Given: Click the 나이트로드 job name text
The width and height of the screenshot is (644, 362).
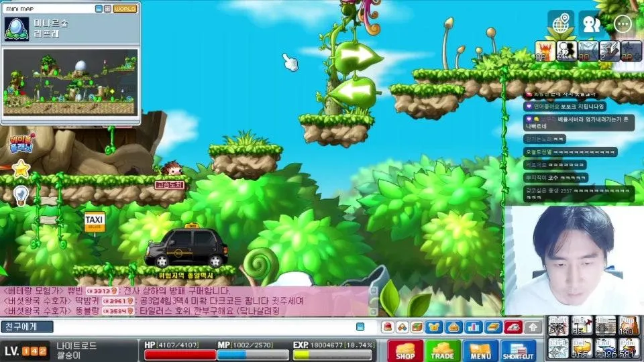Looking at the screenshot, I should [x=76, y=346].
